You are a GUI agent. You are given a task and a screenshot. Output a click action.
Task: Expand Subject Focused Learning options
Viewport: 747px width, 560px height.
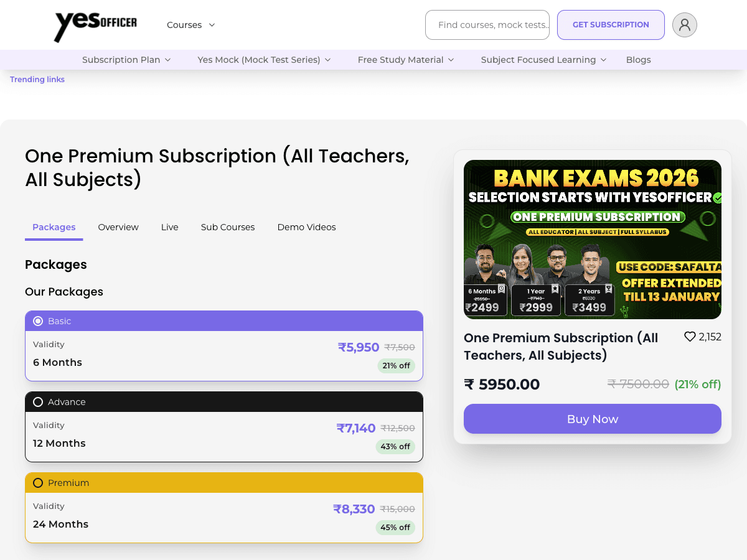pyautogui.click(x=543, y=60)
